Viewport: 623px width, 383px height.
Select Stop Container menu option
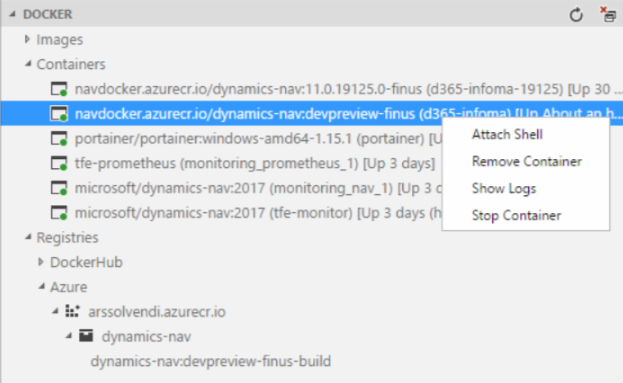(516, 216)
